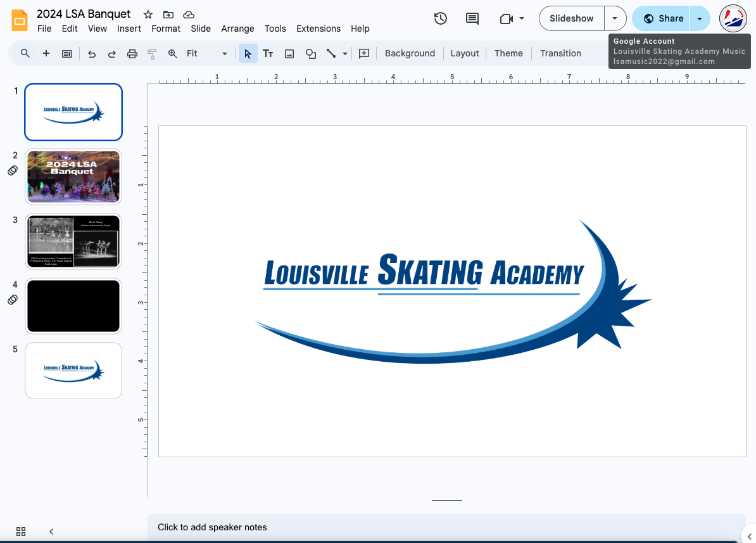Click the Search menus magnifier icon

coord(25,53)
